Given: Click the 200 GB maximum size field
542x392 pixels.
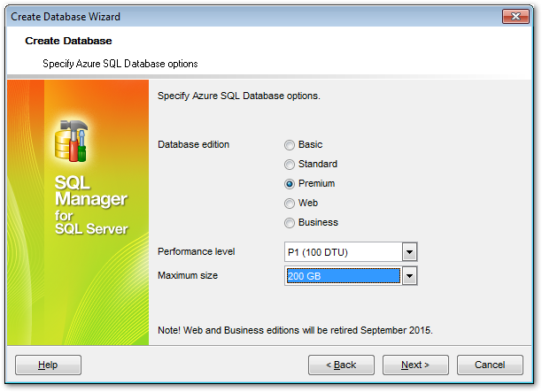Looking at the screenshot, I should (x=342, y=276).
